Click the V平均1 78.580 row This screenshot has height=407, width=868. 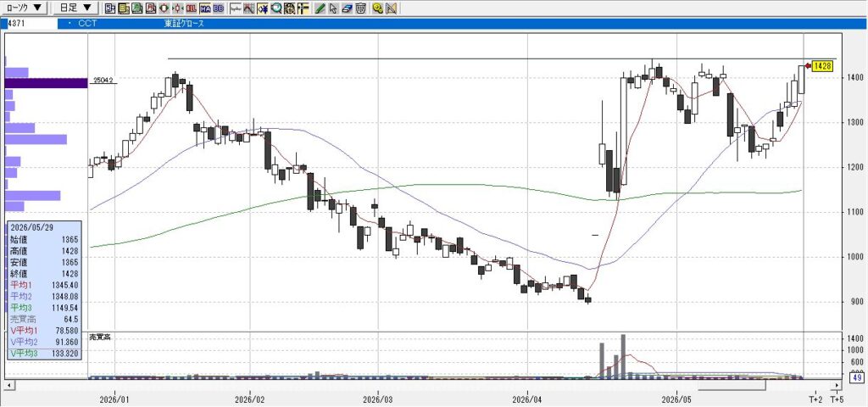(x=44, y=331)
